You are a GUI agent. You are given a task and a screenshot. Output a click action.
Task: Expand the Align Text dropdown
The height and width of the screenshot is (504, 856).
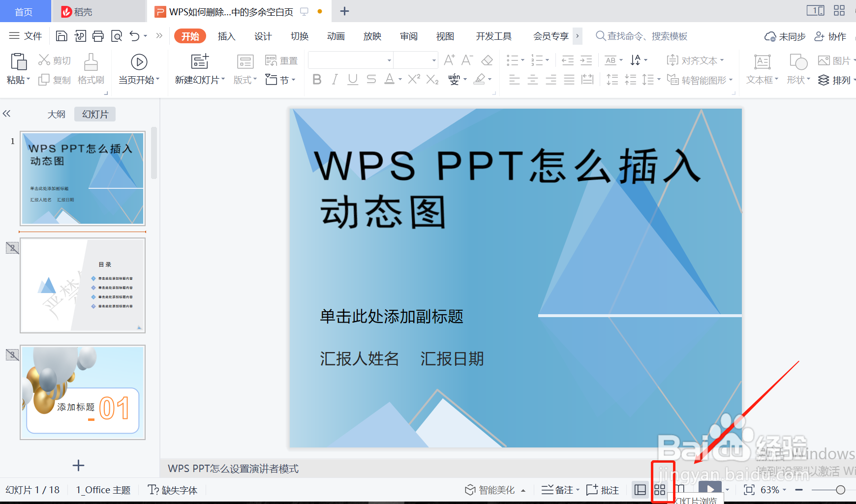click(695, 60)
